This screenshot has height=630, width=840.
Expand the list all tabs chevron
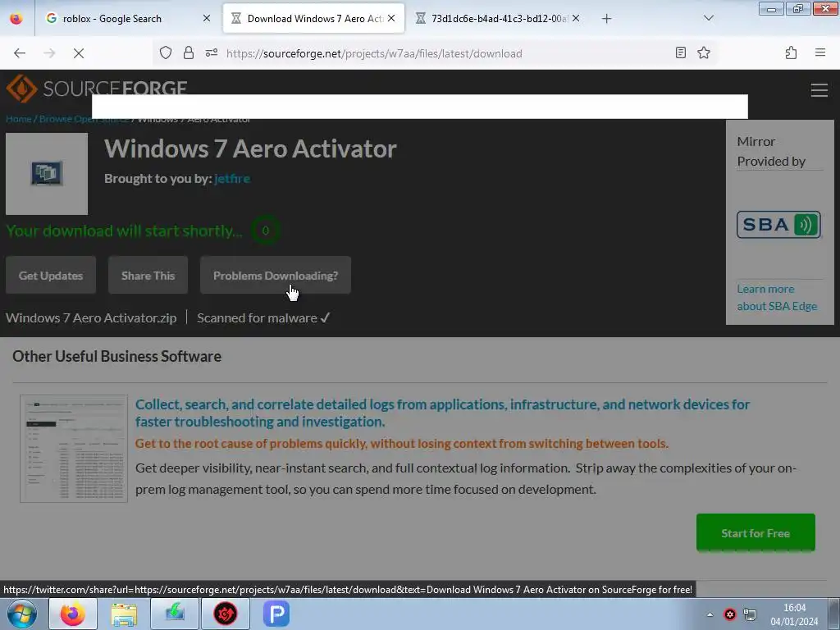click(708, 18)
